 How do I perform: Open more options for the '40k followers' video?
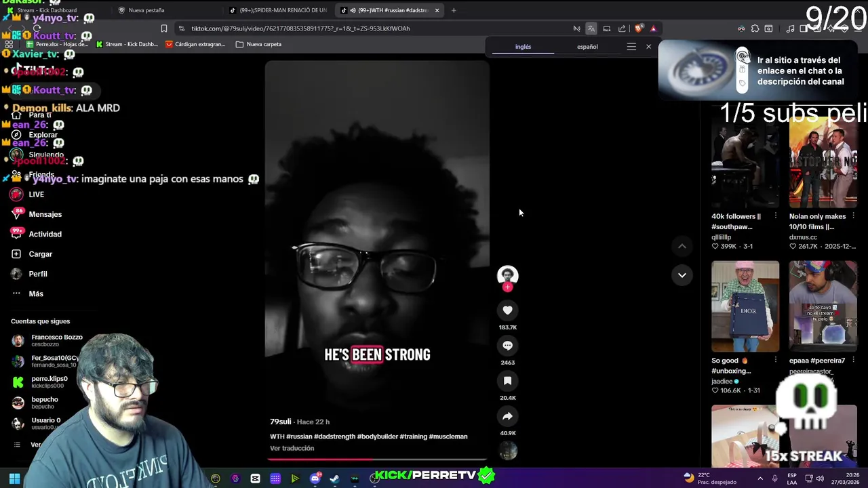775,216
